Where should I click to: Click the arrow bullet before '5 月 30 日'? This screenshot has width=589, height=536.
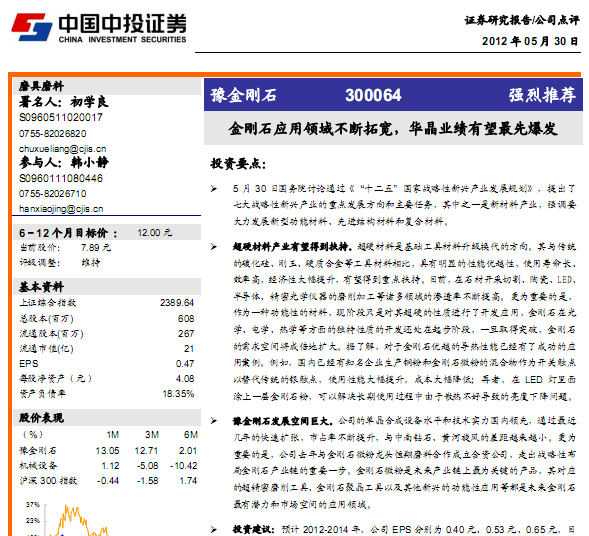click(x=214, y=189)
